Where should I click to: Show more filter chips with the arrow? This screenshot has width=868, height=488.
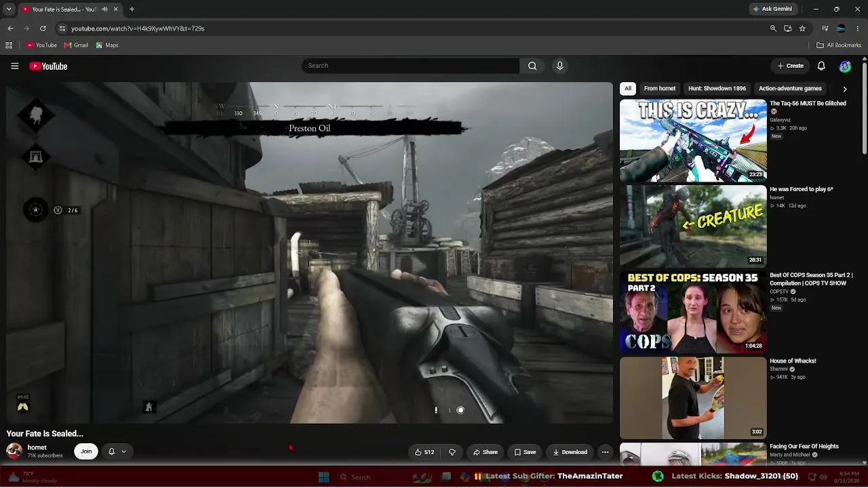845,89
